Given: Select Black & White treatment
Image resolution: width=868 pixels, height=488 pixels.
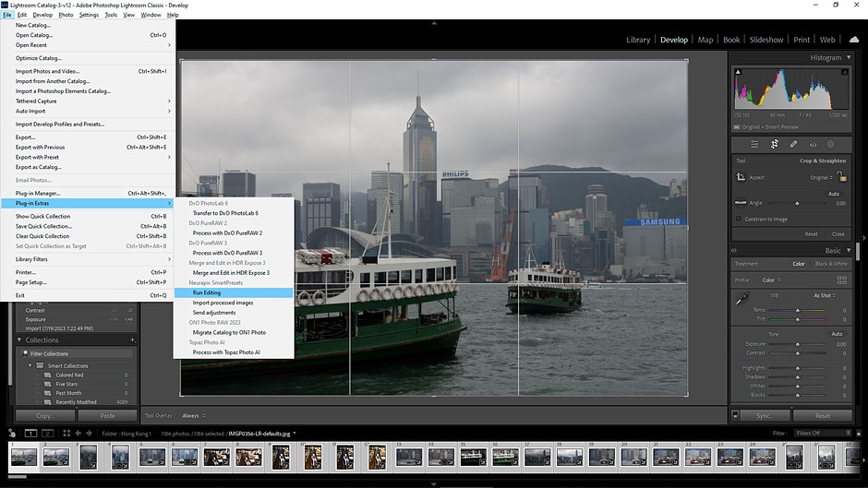Looking at the screenshot, I should pyautogui.click(x=831, y=264).
